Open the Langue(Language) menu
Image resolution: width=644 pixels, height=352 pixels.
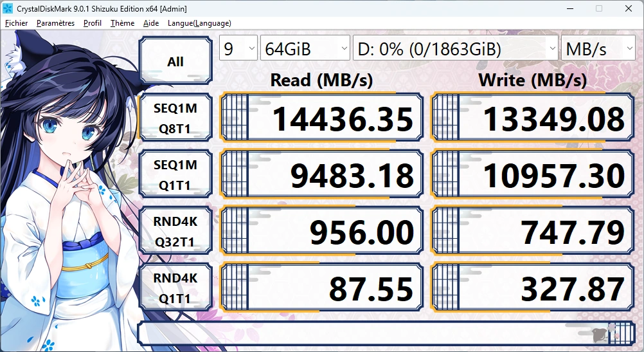pyautogui.click(x=199, y=23)
